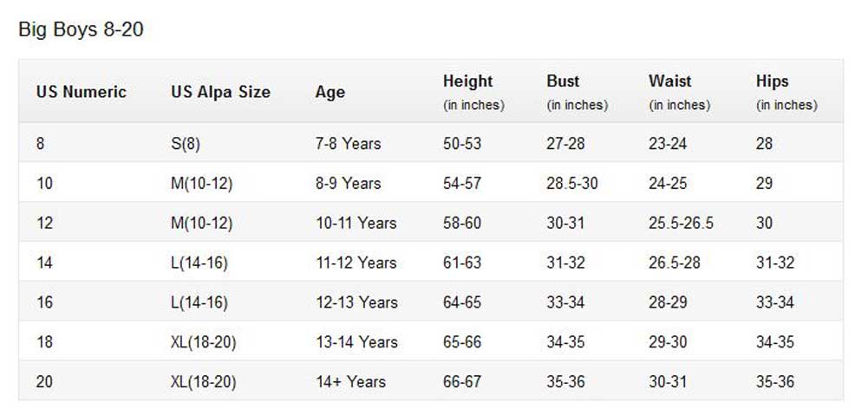This screenshot has width=868, height=415.
Task: Select the 30-31 waist cell
Action: [668, 382]
